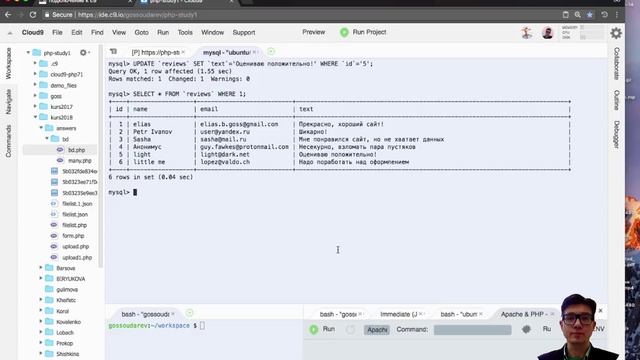Collapse the php-study1 root folder
640x360 pixels.
point(28,53)
